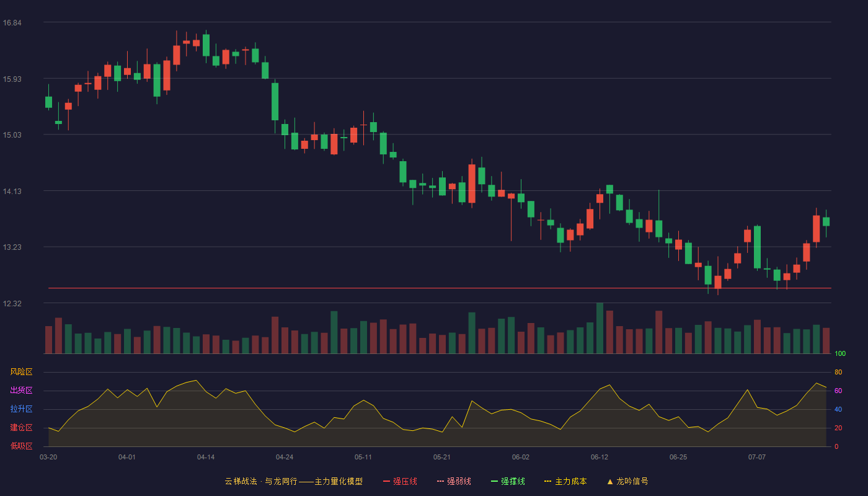Screen dimensions: 868x496
Task: Click the 06-25 date label
Action: pos(678,457)
